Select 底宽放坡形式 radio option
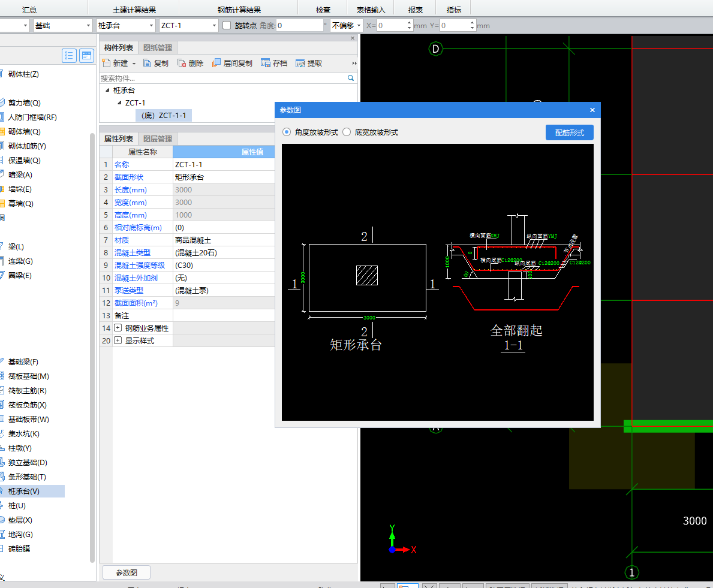This screenshot has height=588, width=713. 347,132
